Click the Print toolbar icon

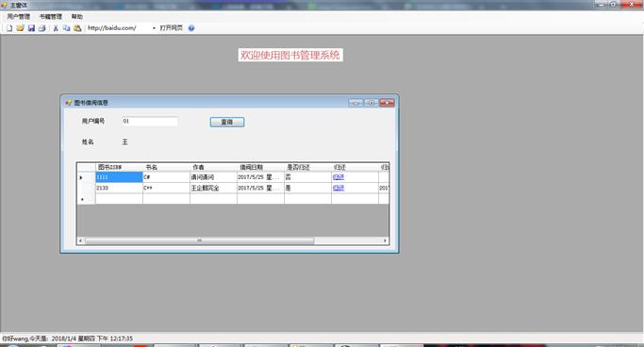[41, 28]
